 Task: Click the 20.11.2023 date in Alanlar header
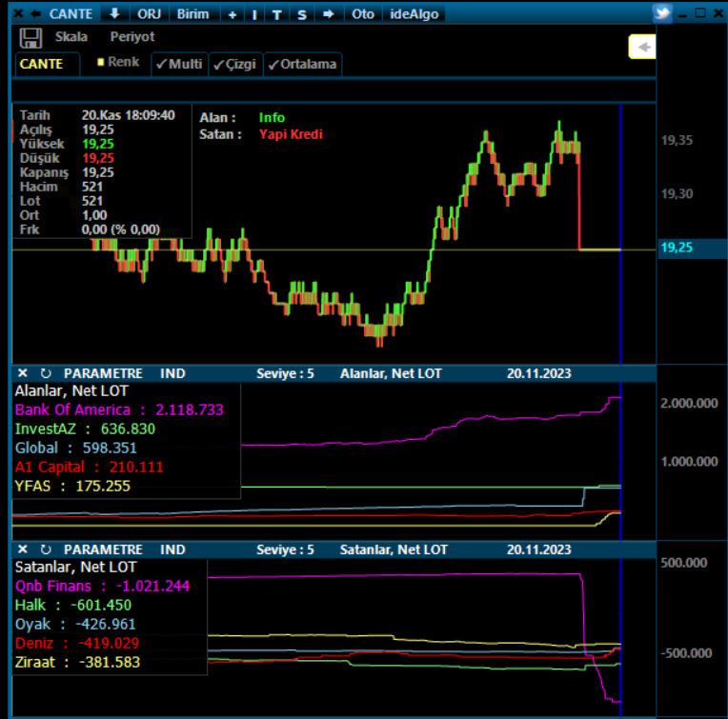[x=539, y=373]
